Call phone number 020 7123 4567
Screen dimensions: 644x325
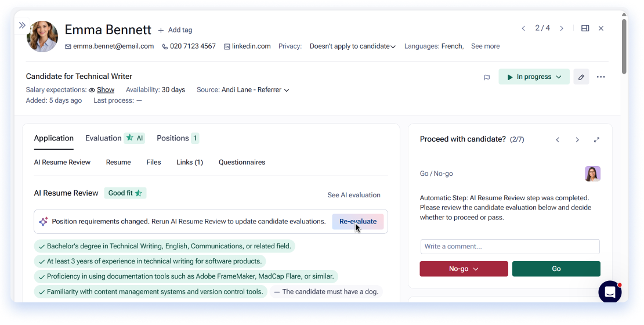point(189,46)
